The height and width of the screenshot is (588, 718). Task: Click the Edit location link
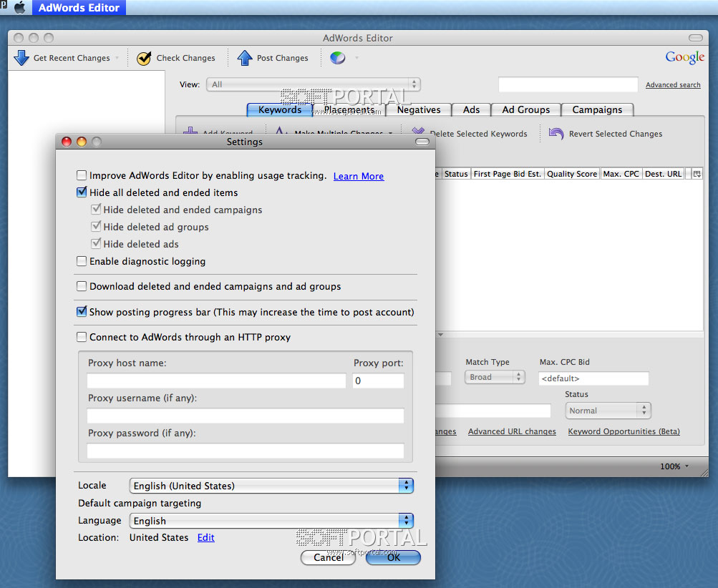pos(205,537)
